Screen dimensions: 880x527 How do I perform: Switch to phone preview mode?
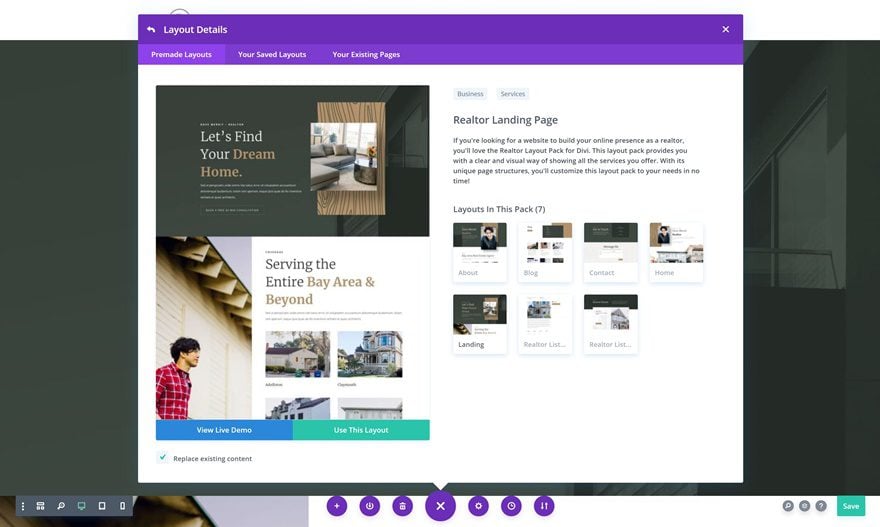(123, 506)
